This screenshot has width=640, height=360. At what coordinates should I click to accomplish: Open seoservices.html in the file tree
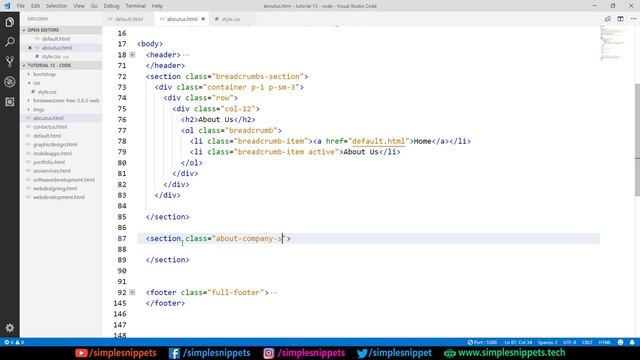pyautogui.click(x=52, y=171)
